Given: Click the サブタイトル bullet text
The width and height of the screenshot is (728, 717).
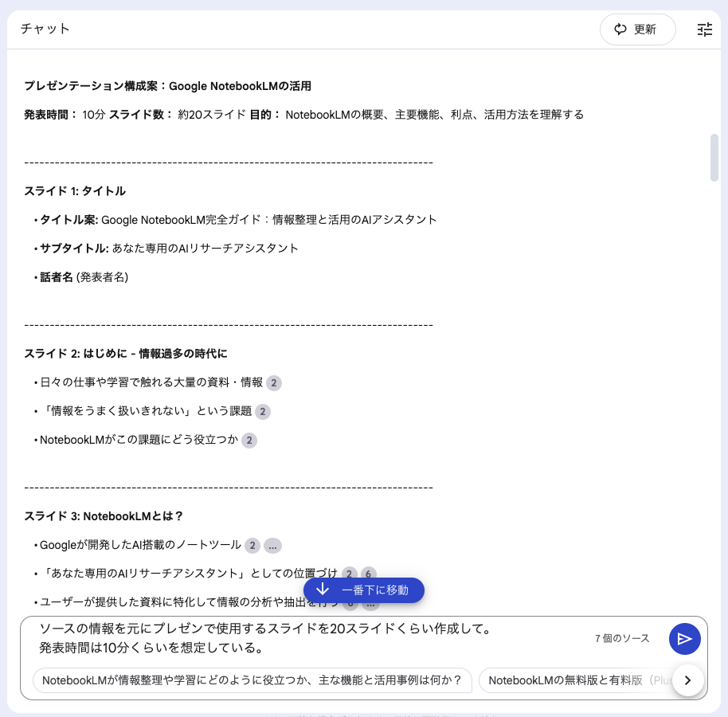Looking at the screenshot, I should [x=169, y=249].
